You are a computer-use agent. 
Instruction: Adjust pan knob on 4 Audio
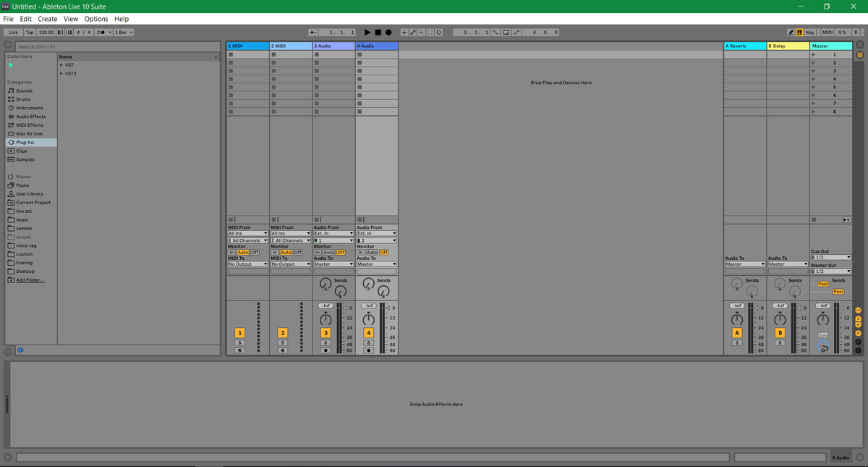(x=368, y=319)
